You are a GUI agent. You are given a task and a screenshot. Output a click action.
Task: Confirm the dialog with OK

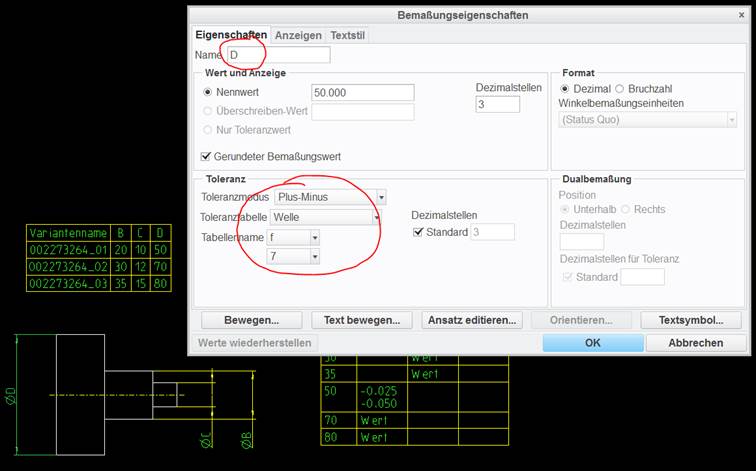point(593,343)
